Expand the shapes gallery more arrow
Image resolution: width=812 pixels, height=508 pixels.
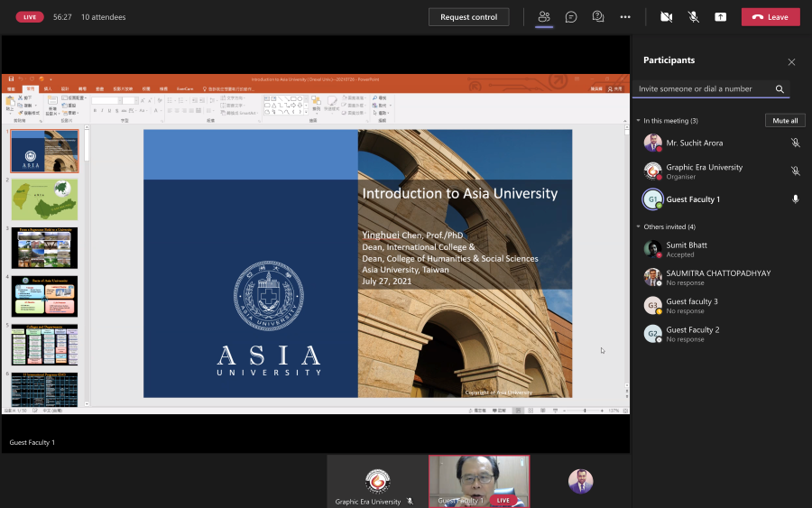(x=306, y=113)
